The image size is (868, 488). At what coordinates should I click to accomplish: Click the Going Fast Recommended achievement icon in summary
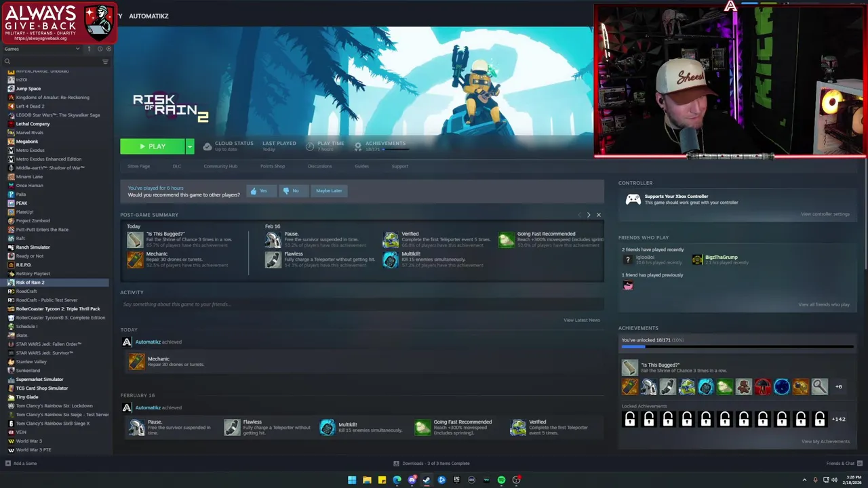tap(507, 239)
